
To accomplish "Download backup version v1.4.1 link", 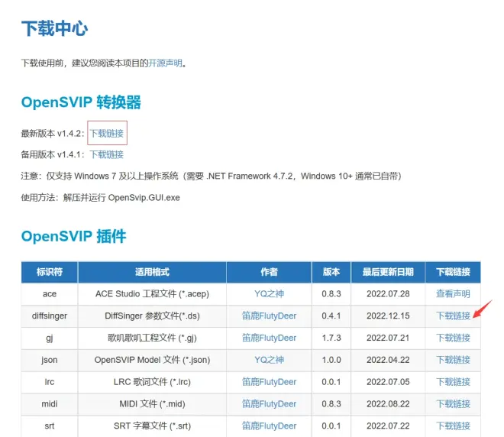I will [107, 154].
